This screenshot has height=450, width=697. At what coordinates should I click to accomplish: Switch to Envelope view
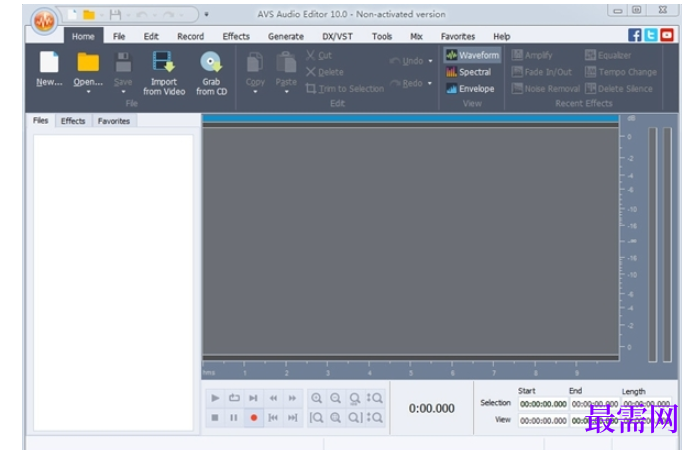470,88
